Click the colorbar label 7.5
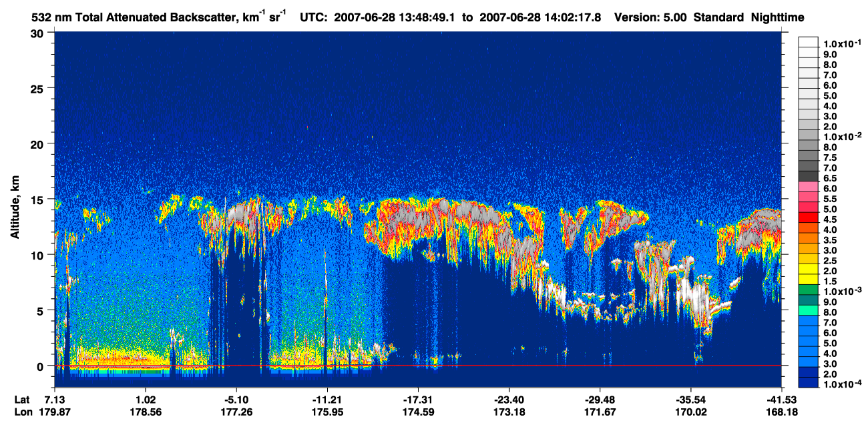The height and width of the screenshot is (445, 868). 829,157
